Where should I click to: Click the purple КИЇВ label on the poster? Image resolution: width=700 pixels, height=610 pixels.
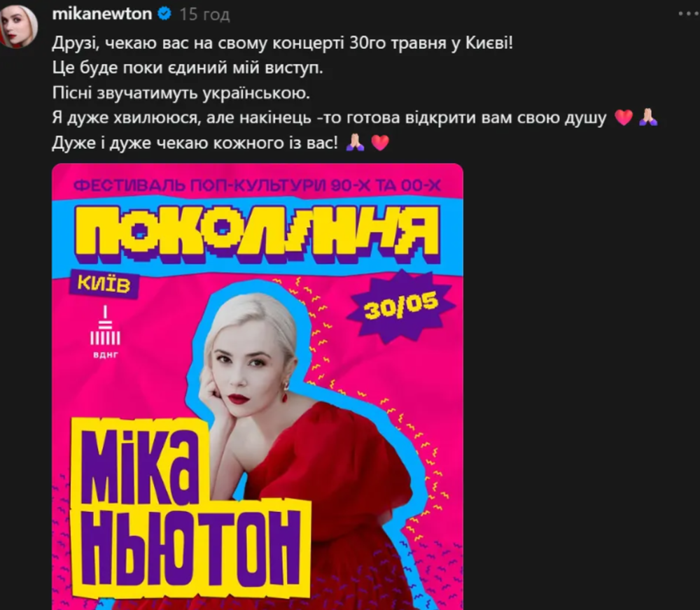104,284
